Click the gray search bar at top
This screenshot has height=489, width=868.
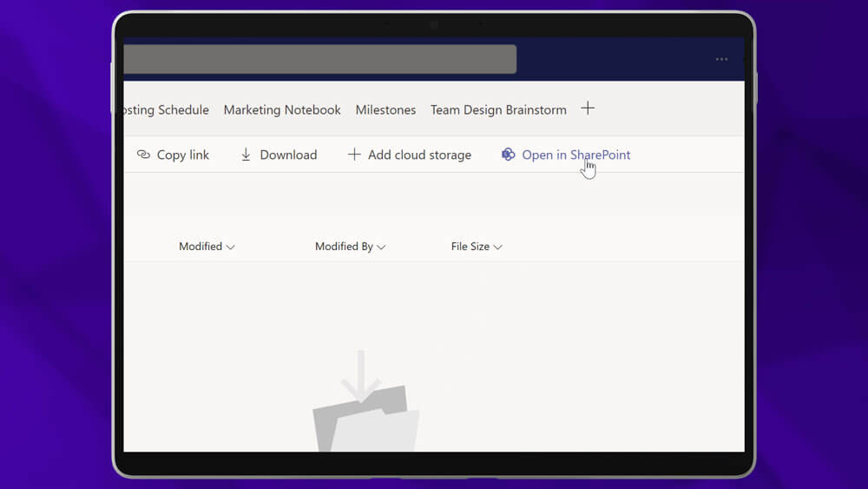(319, 59)
